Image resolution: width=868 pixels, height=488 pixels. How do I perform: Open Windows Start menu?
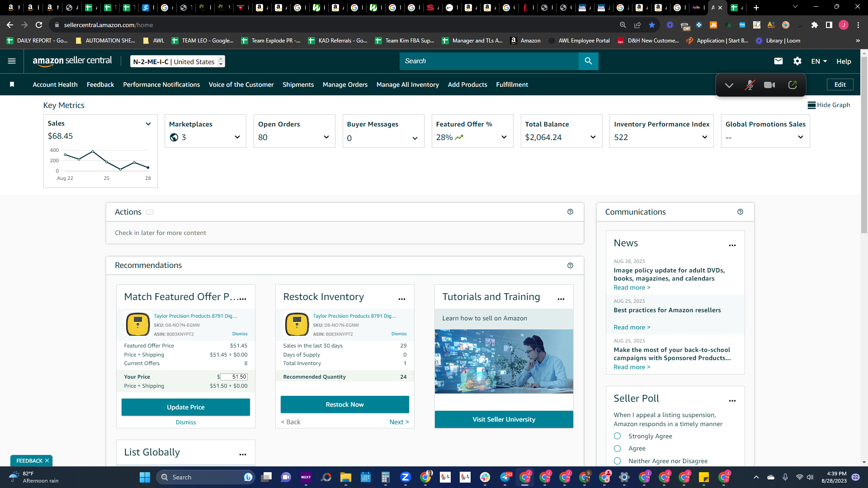(x=145, y=477)
